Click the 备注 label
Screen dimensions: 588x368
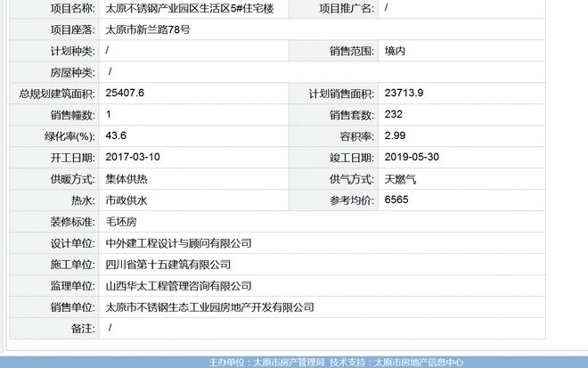point(83,329)
